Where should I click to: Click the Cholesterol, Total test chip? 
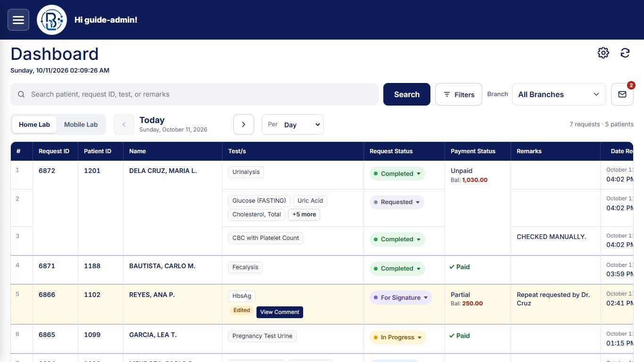tap(257, 214)
